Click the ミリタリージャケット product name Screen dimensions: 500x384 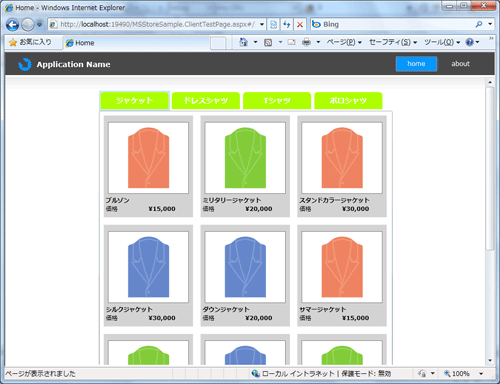232,200
